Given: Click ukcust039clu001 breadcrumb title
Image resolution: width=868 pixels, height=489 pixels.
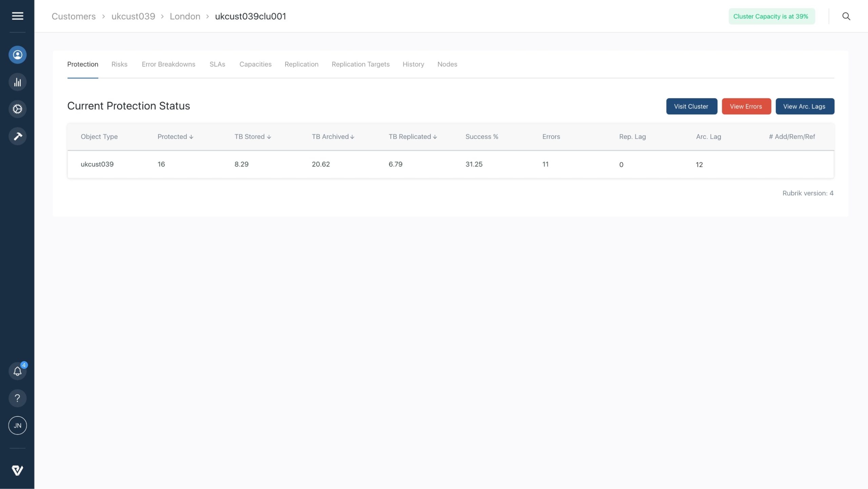Looking at the screenshot, I should 251,16.
